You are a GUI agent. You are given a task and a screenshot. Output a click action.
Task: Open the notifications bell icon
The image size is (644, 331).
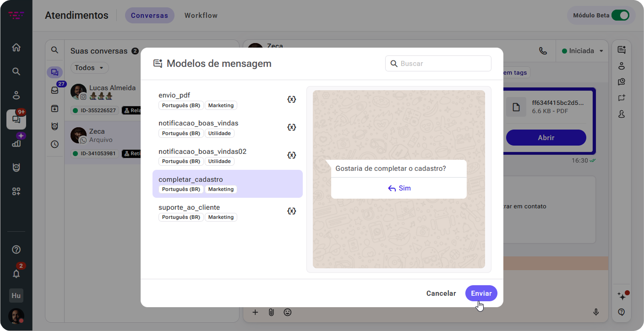[x=16, y=274]
